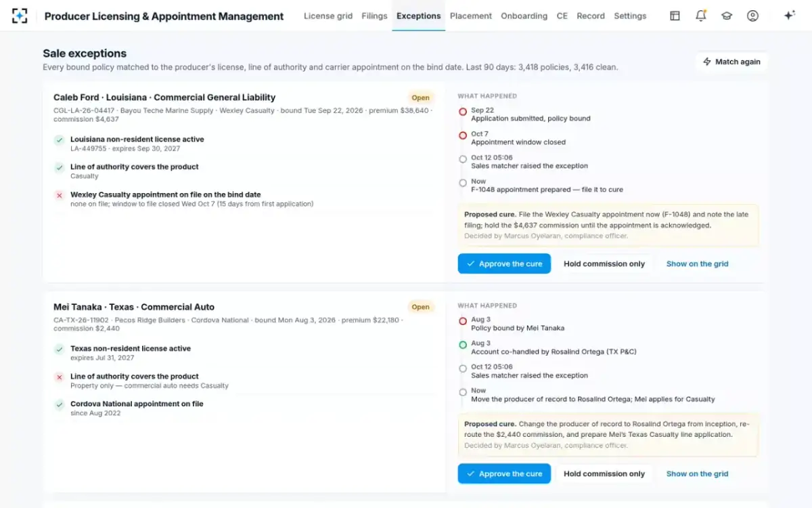Approve the cure for Caleb Ford
Viewport: 812px width, 508px height.
(504, 264)
